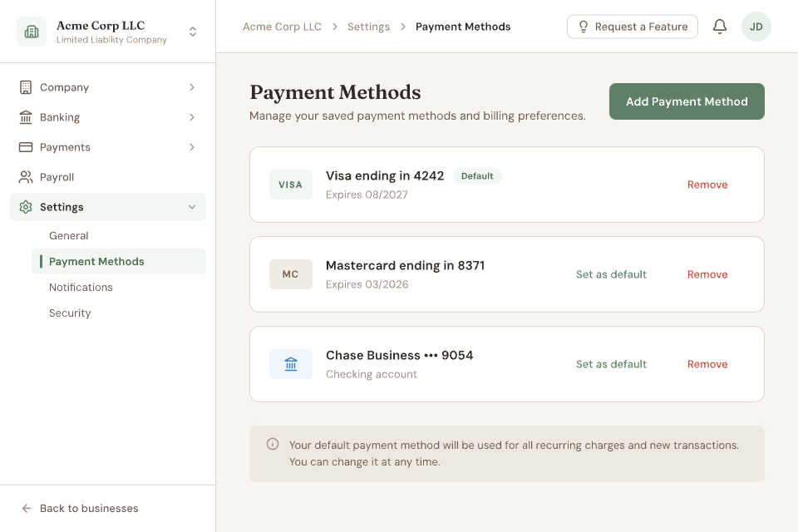
Task: Click the notification bell icon
Action: [x=720, y=27]
